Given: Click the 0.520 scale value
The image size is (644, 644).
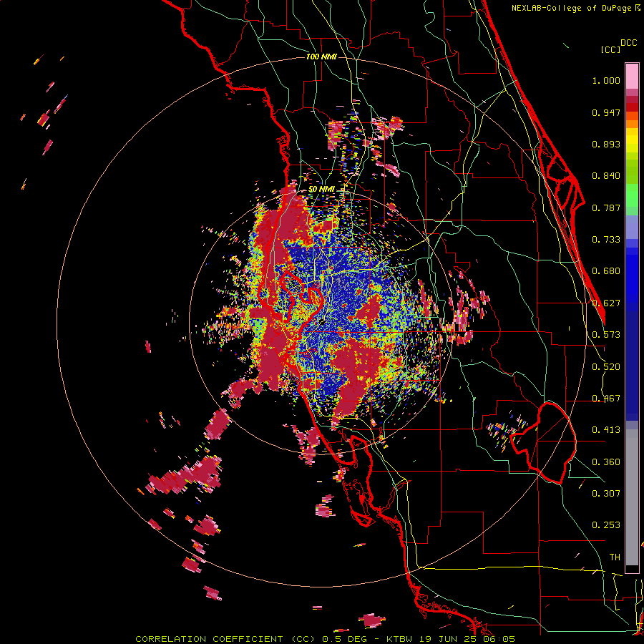Looking at the screenshot, I should pos(606,367).
